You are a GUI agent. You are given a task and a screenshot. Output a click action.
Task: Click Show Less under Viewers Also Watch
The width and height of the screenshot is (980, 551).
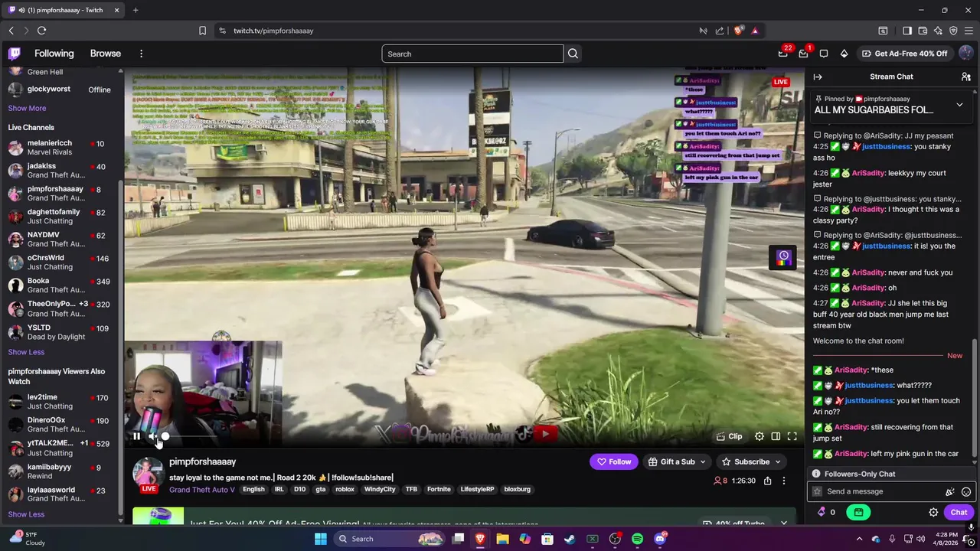coord(26,514)
